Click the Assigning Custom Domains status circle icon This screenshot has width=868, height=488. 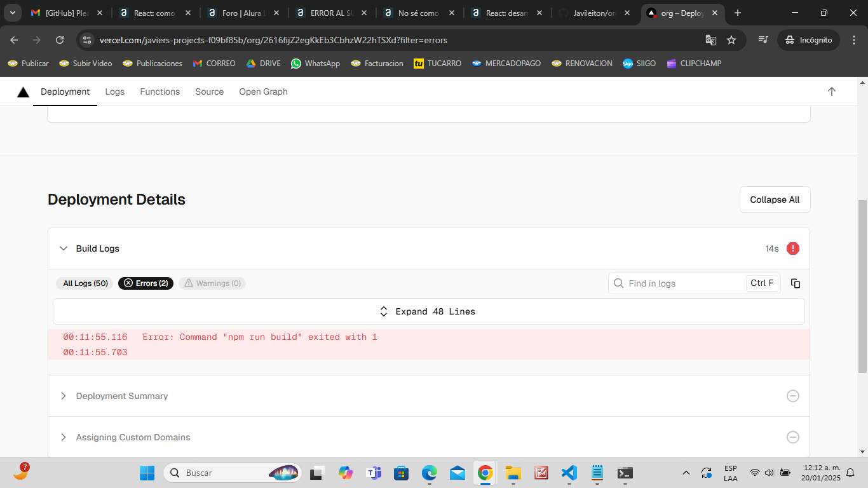pyautogui.click(x=792, y=437)
